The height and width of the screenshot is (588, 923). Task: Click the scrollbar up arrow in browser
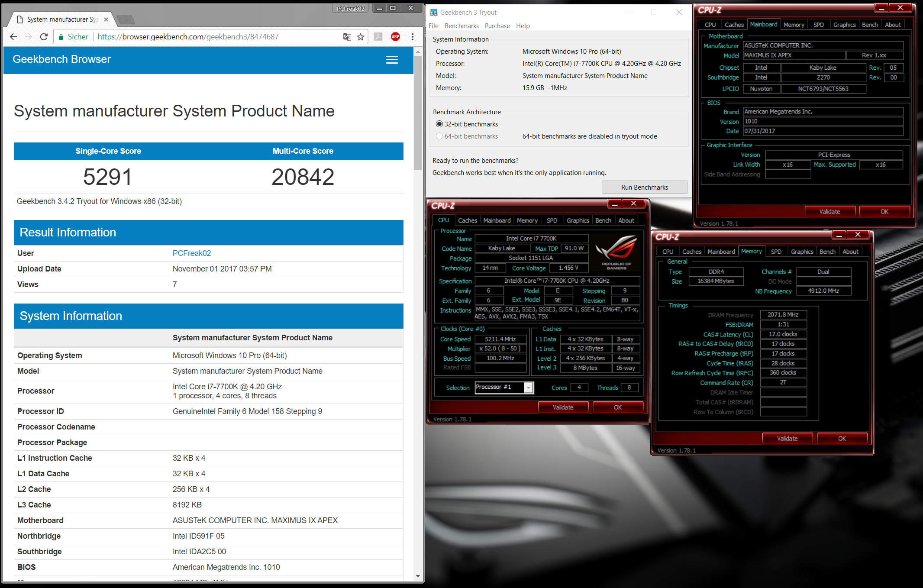pyautogui.click(x=418, y=52)
